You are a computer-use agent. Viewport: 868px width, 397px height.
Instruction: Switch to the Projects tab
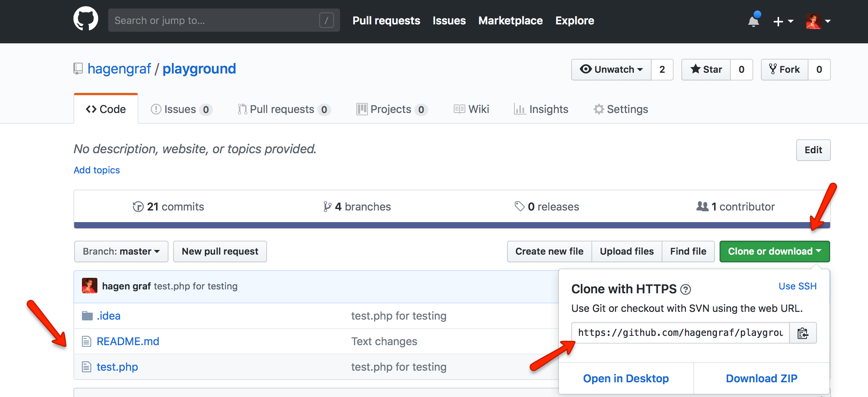392,110
